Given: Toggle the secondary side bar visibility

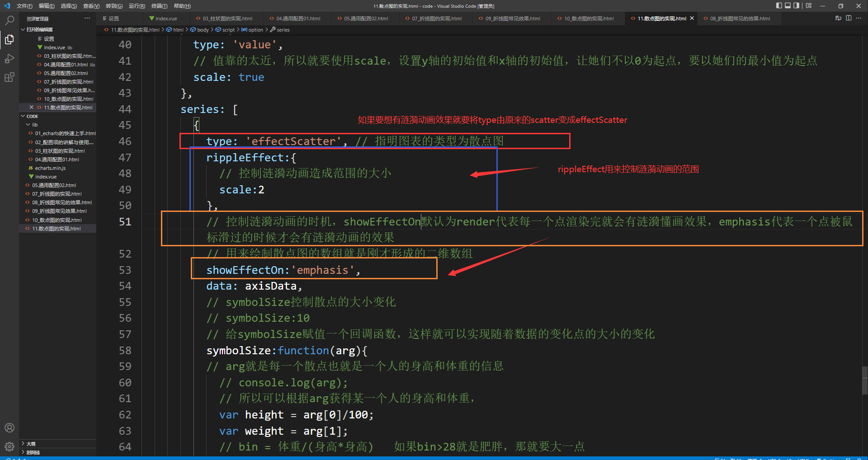Looking at the screenshot, I should [797, 6].
